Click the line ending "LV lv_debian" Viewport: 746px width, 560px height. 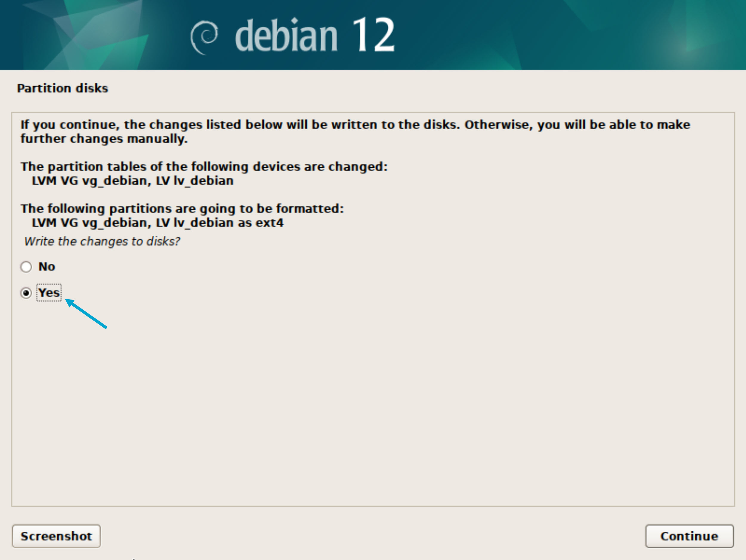[x=132, y=181]
